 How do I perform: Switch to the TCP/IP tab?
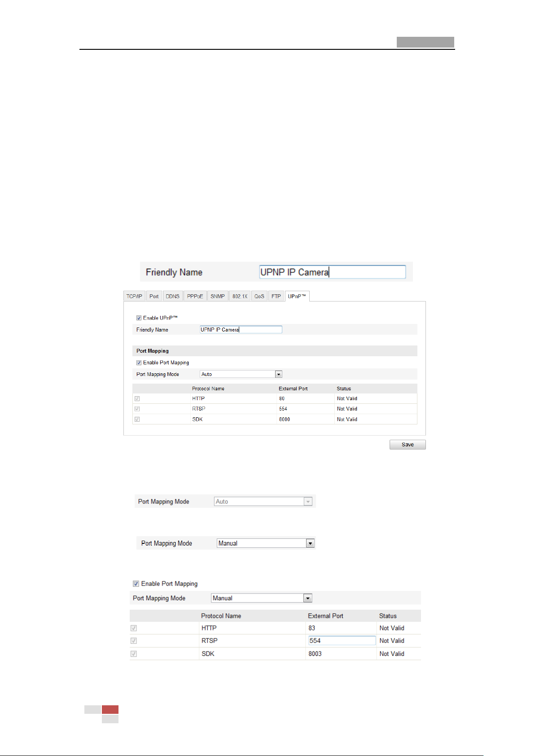click(134, 296)
